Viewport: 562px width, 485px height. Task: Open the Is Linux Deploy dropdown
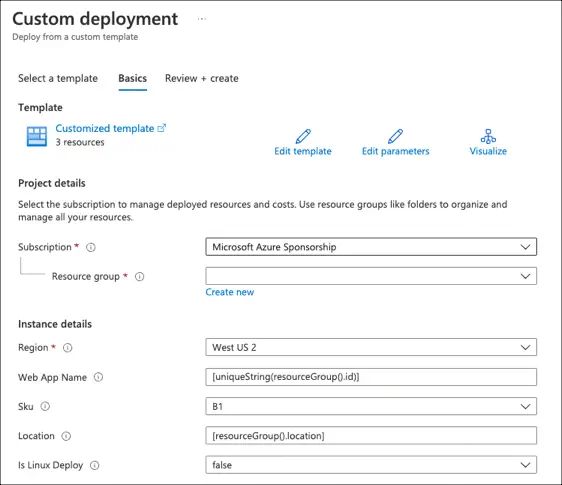coord(371,465)
